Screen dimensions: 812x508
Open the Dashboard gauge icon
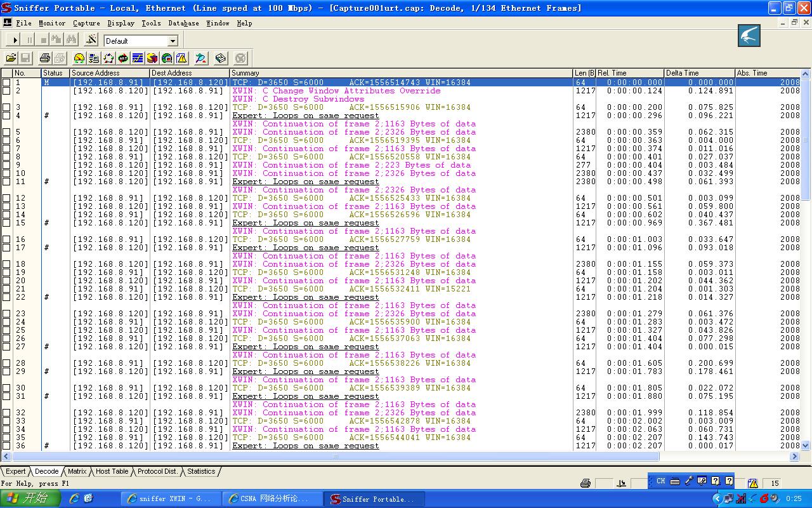[79, 58]
